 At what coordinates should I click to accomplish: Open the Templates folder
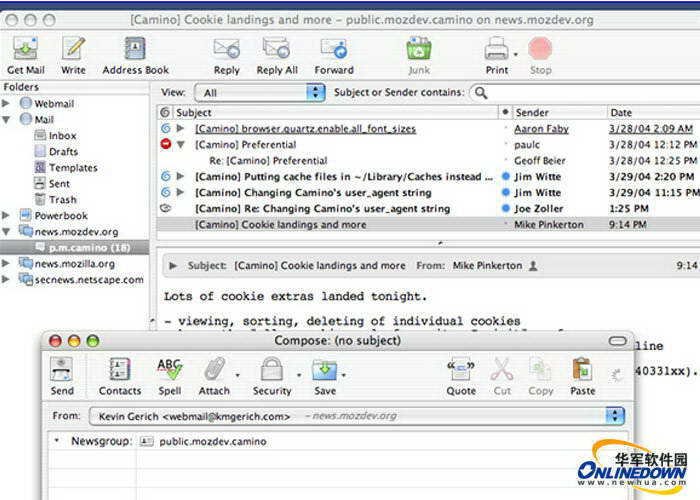[x=73, y=168]
